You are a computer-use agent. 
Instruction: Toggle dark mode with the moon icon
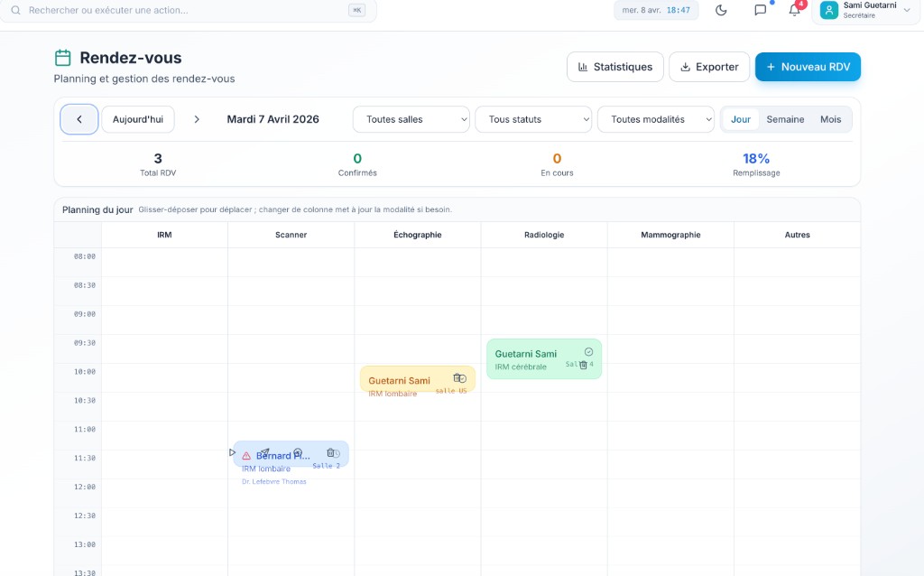[721, 10]
